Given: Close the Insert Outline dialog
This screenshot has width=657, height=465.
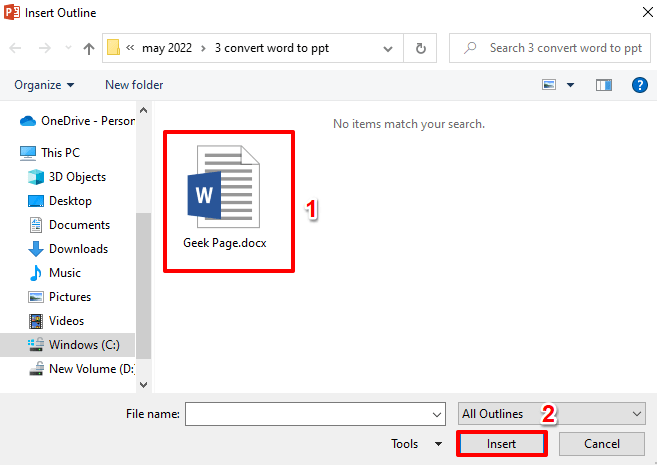Looking at the screenshot, I should click(647, 12).
